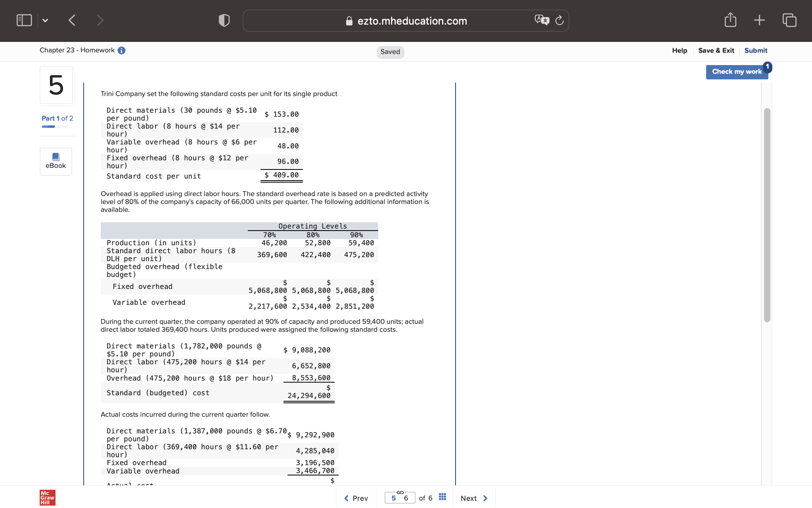Submit the Chapter 23 homework
812x508 pixels.
pos(755,50)
